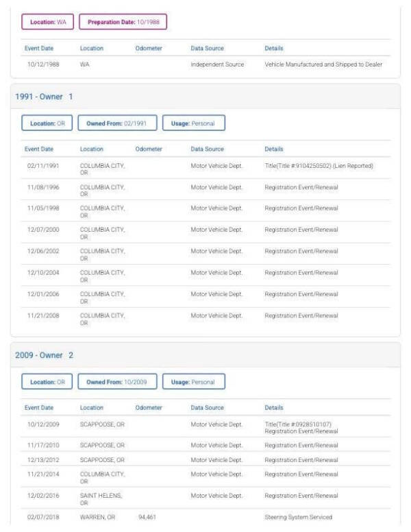The height and width of the screenshot is (532, 411).
Task: Click the Preparation Date: 10/1988 badge
Action: (x=123, y=22)
